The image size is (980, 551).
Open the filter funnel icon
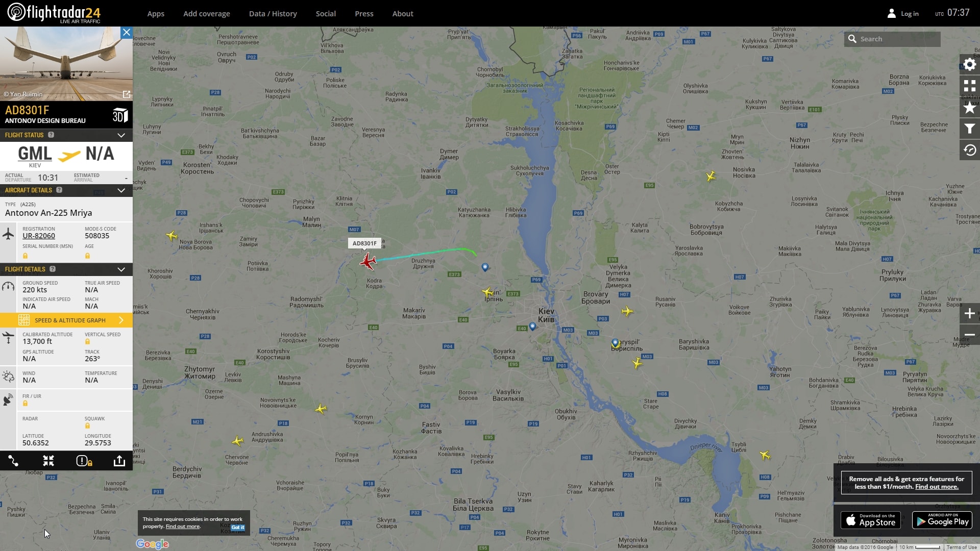coord(969,129)
